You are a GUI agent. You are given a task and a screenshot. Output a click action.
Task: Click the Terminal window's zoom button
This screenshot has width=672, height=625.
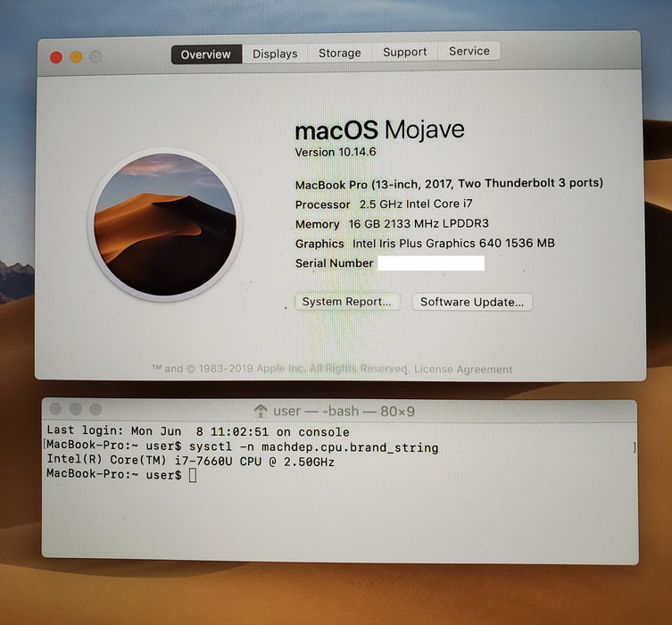tap(95, 410)
